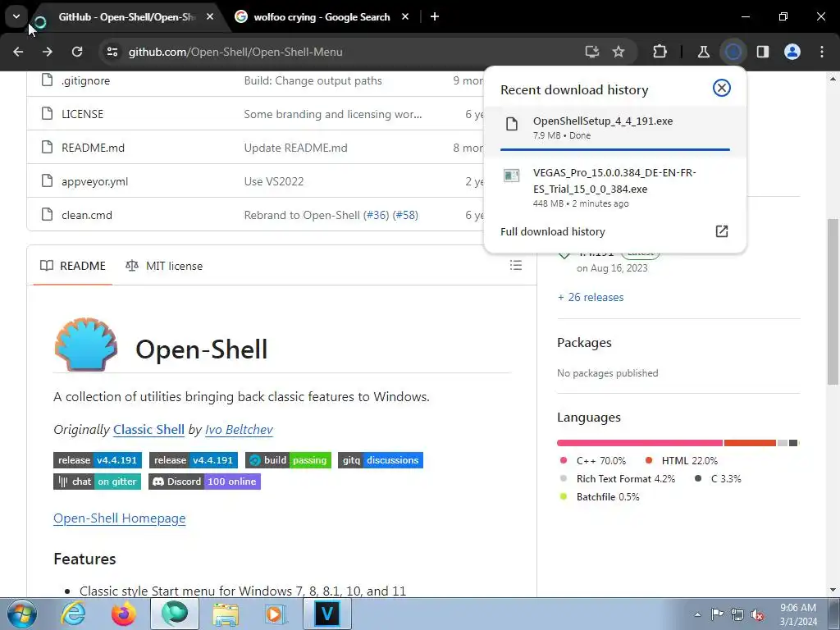Open the side panel icon
Screen dimensions: 840x630
coord(762,52)
